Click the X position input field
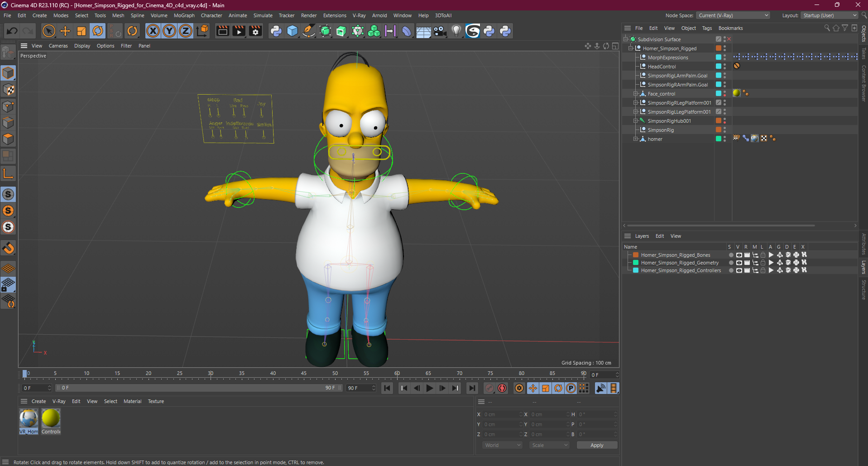Image resolution: width=868 pixels, height=466 pixels. pyautogui.click(x=503, y=414)
